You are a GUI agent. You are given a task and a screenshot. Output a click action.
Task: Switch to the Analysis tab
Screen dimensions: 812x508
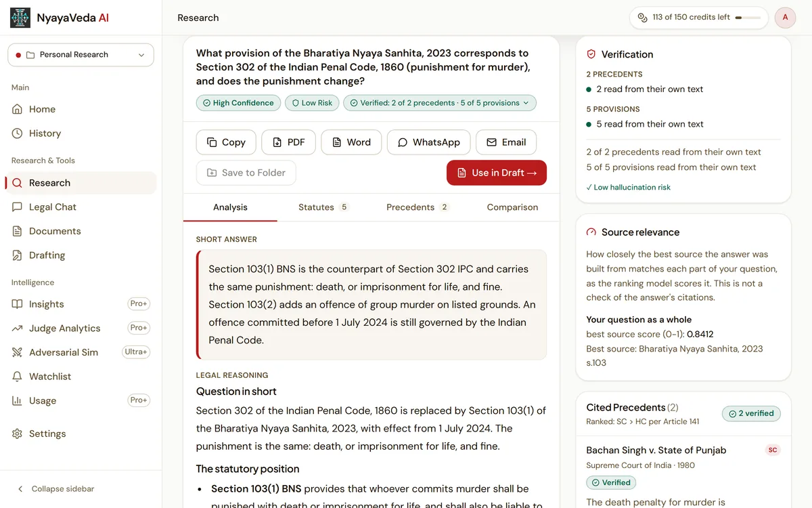click(x=230, y=207)
